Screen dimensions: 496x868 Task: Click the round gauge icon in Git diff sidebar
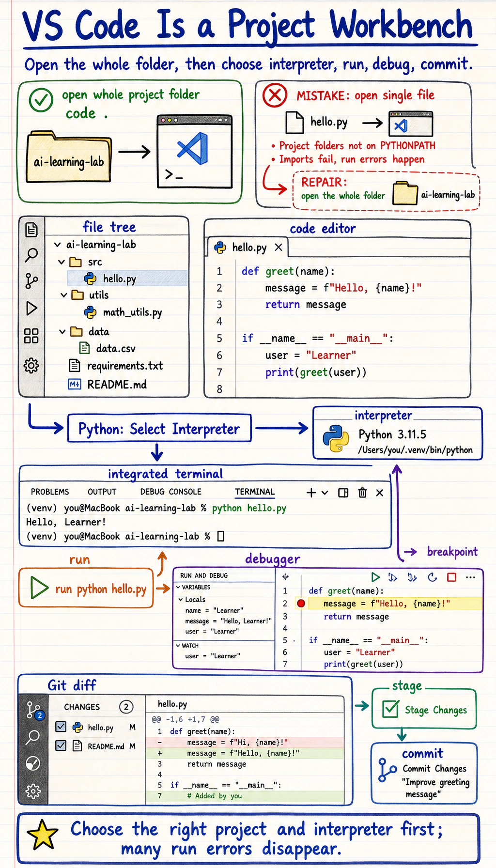[33, 763]
